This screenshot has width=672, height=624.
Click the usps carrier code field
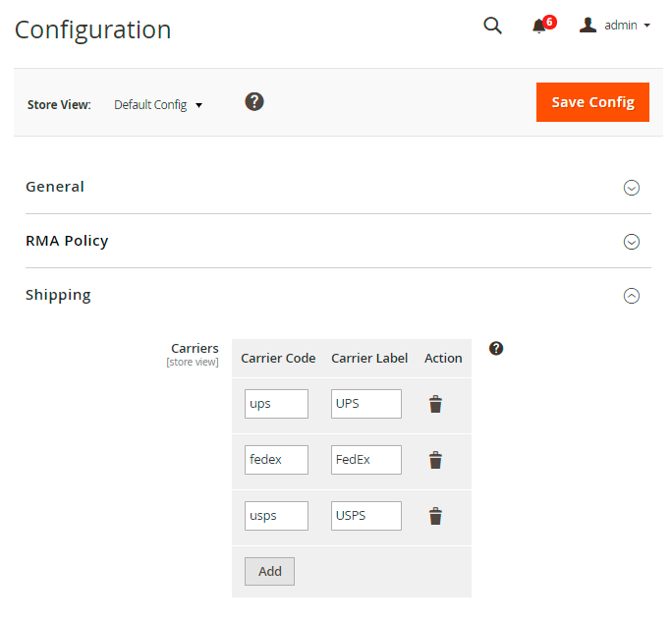point(276,516)
